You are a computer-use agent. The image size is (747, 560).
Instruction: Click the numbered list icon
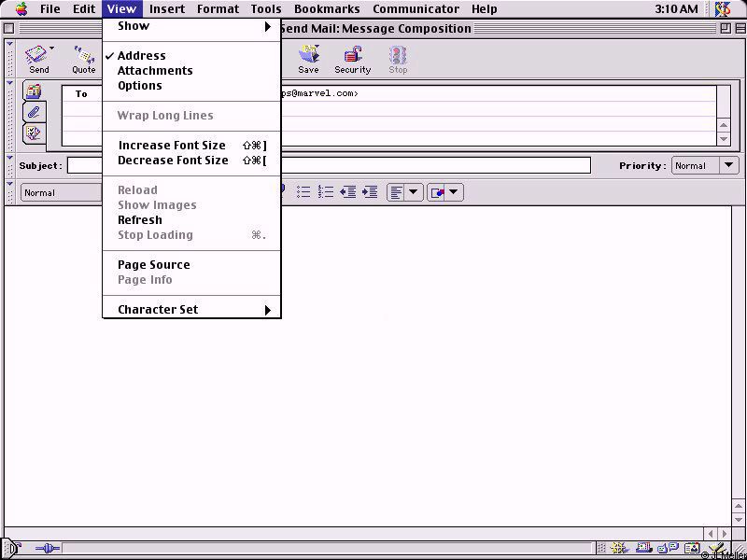click(x=326, y=192)
